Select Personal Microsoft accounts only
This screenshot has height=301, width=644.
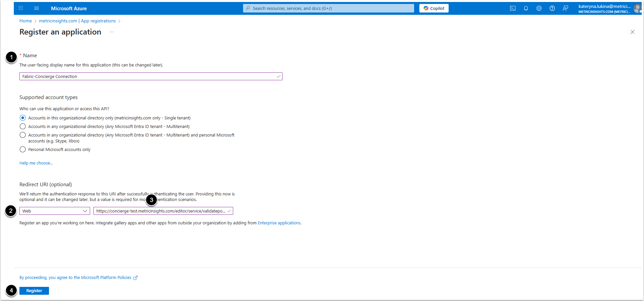click(x=23, y=149)
